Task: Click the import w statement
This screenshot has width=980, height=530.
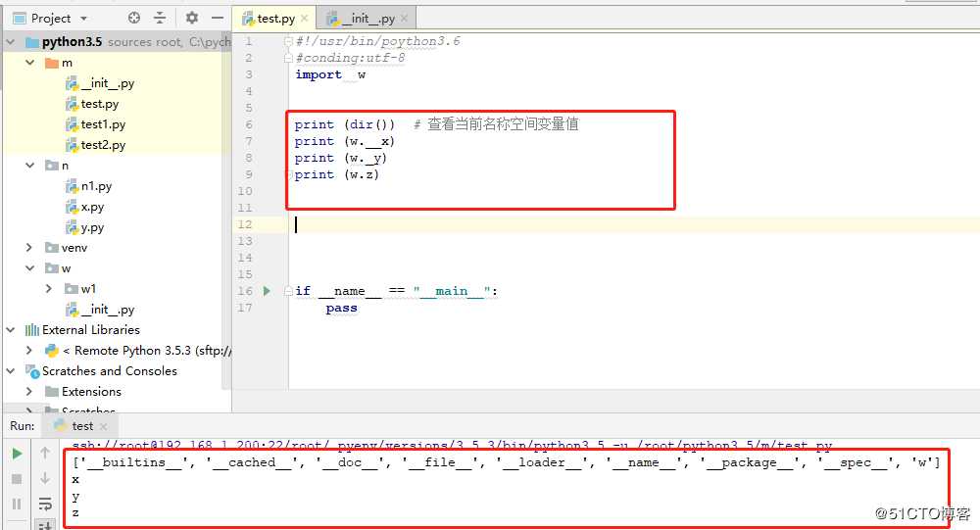Action: [330, 74]
